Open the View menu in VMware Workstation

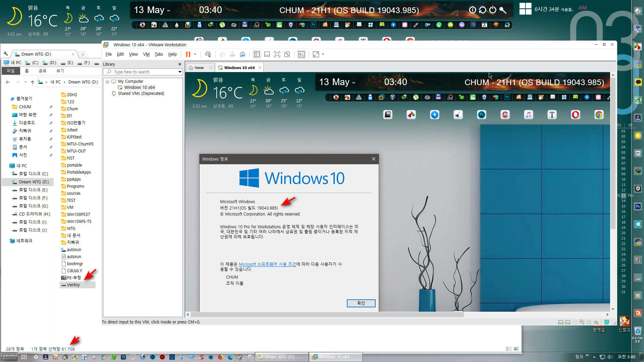click(x=133, y=54)
